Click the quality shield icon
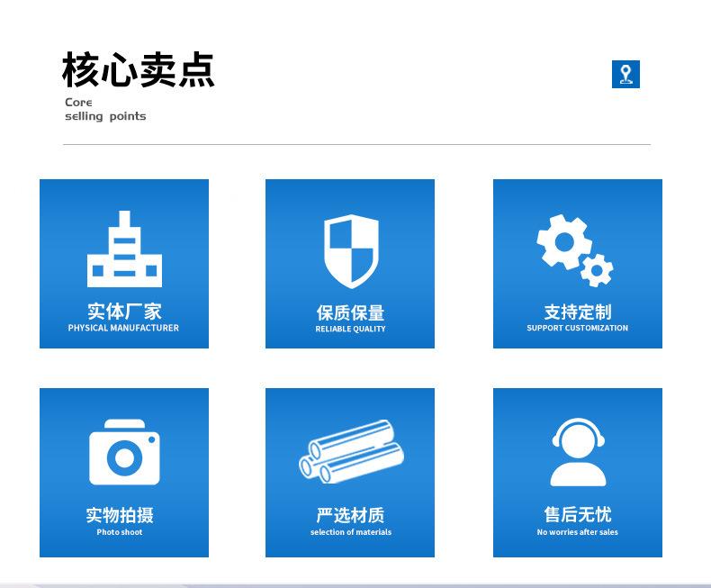Image resolution: width=711 pixels, height=588 pixels. click(x=351, y=250)
